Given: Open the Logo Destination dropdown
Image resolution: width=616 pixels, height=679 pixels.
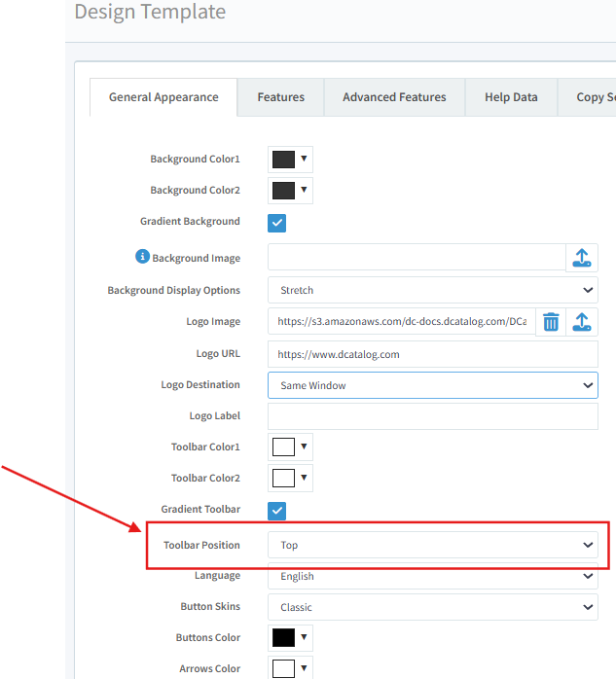Looking at the screenshot, I should tap(432, 385).
